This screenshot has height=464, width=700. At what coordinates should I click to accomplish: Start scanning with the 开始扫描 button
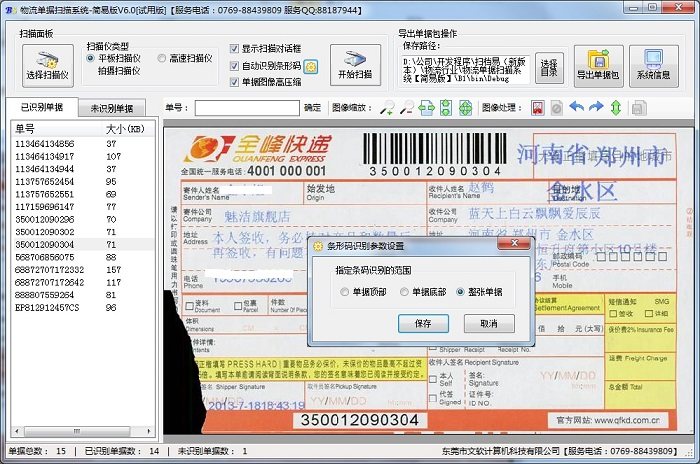[355, 65]
